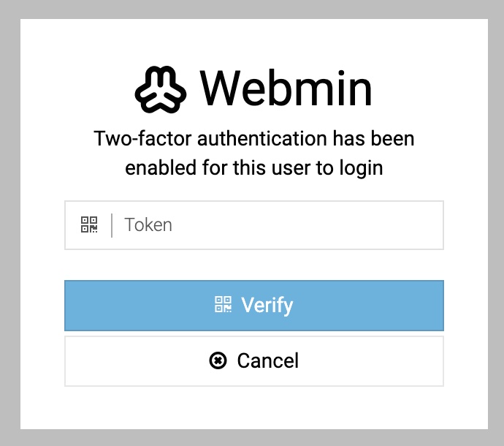This screenshot has height=446, width=504.
Task: Click the QR code icon on the Verify button
Action: (x=223, y=304)
